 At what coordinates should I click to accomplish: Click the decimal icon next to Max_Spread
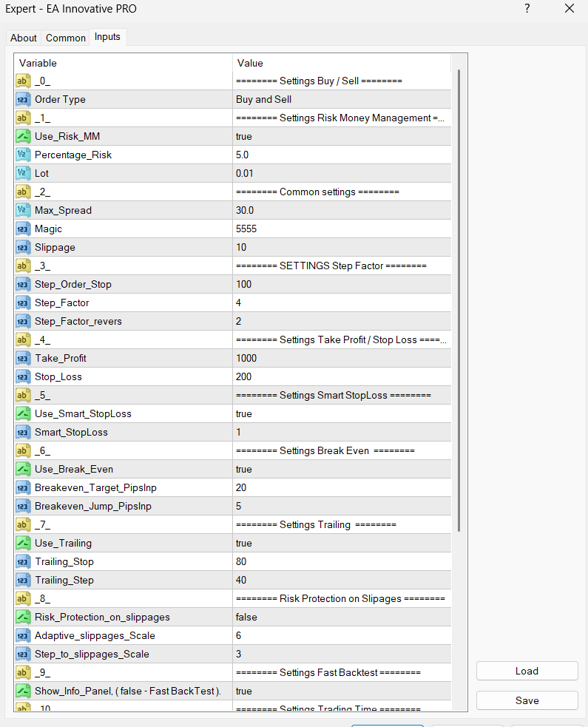tap(23, 210)
